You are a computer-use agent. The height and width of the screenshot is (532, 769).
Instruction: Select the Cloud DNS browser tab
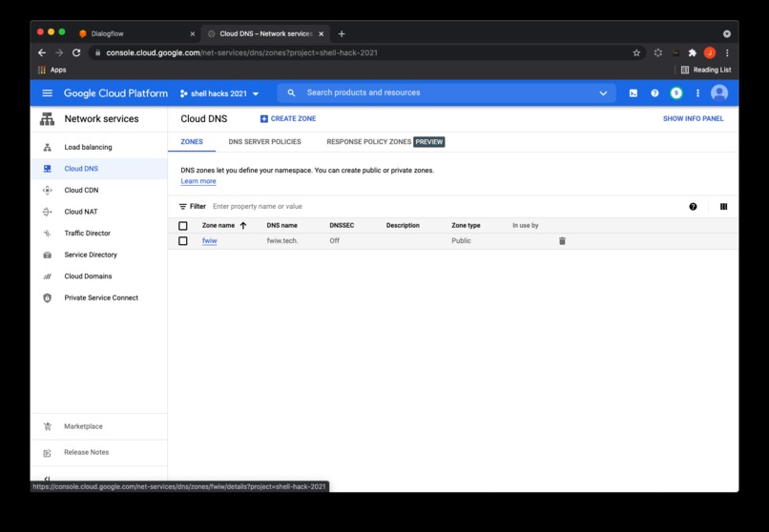(x=266, y=33)
